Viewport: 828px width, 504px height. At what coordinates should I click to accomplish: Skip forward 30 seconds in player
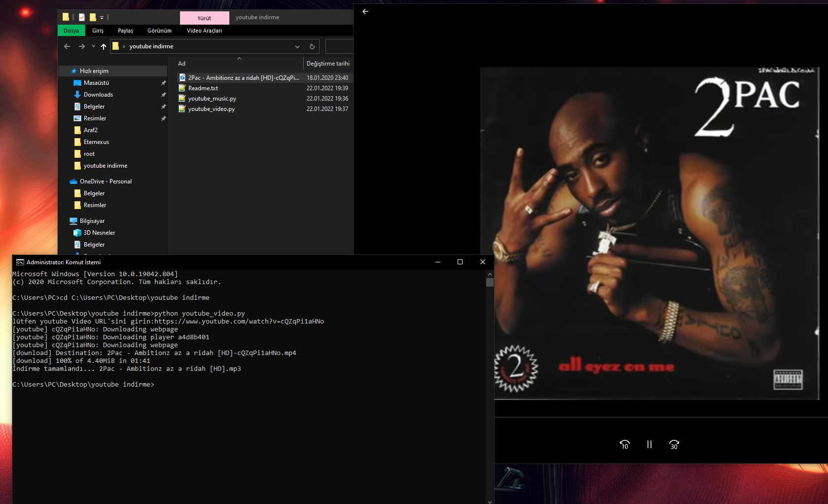pos(674,444)
